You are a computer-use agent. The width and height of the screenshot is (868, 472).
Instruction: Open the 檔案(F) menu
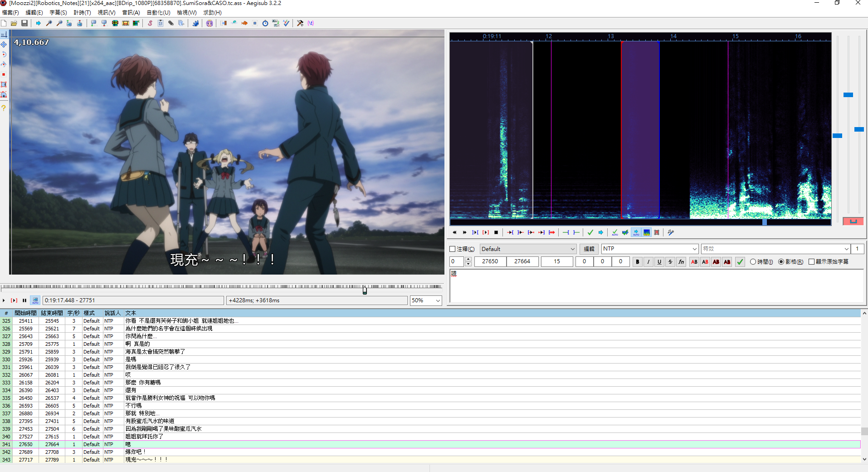point(10,13)
